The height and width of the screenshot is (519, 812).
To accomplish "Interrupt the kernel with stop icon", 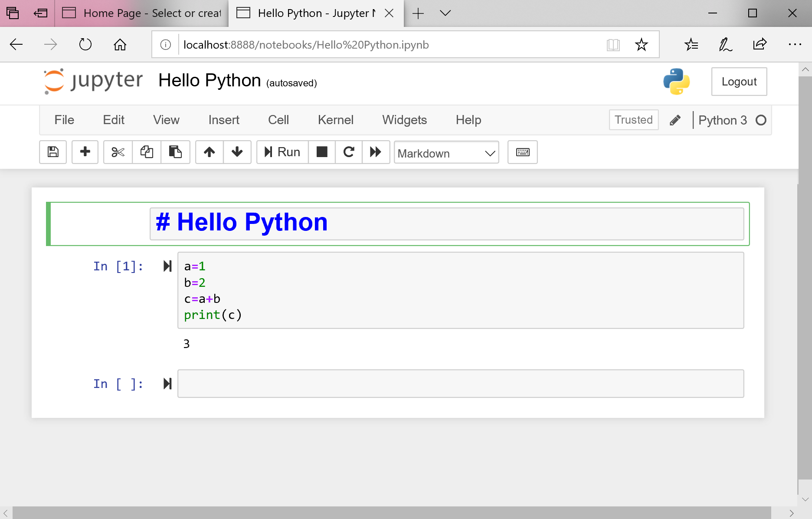I will (x=322, y=152).
